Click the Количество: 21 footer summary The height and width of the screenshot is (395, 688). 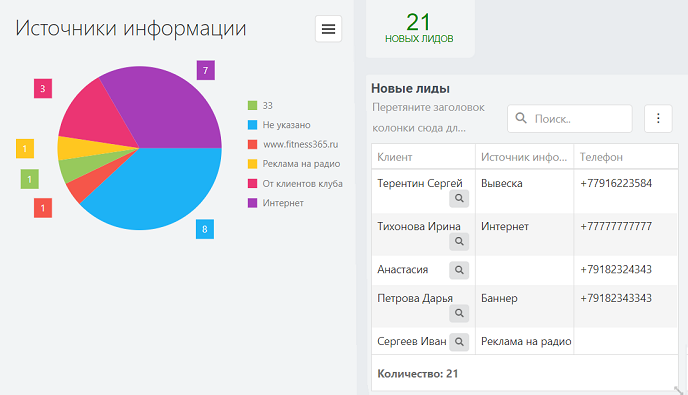pos(418,374)
